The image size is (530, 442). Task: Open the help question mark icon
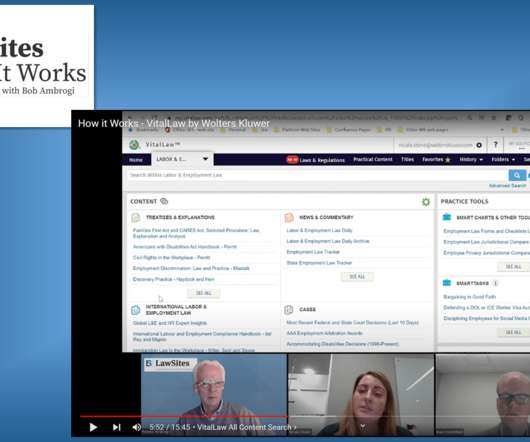coord(496,145)
